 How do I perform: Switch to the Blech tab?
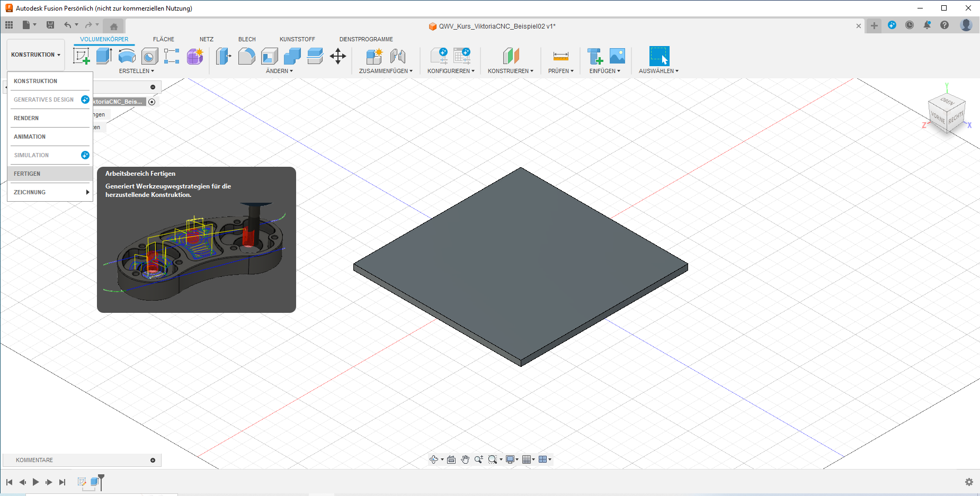[247, 39]
